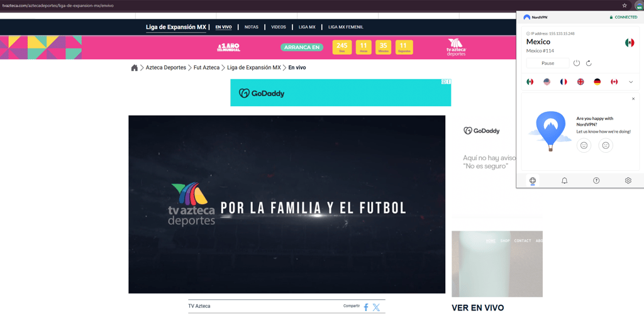Click the GoDaddy banner ad

pyautogui.click(x=340, y=93)
